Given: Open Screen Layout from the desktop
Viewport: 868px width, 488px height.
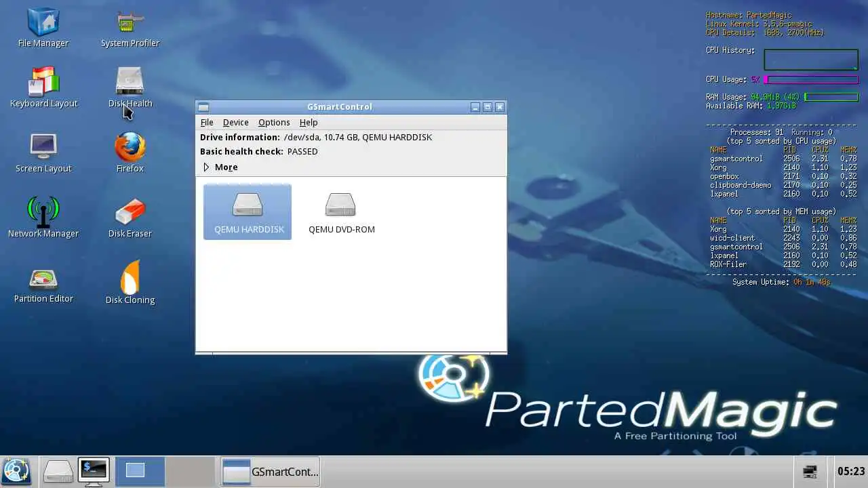Looking at the screenshot, I should coord(43,152).
